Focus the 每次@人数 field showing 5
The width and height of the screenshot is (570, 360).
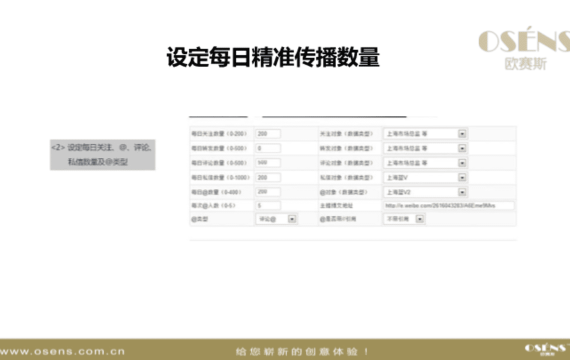(x=268, y=205)
